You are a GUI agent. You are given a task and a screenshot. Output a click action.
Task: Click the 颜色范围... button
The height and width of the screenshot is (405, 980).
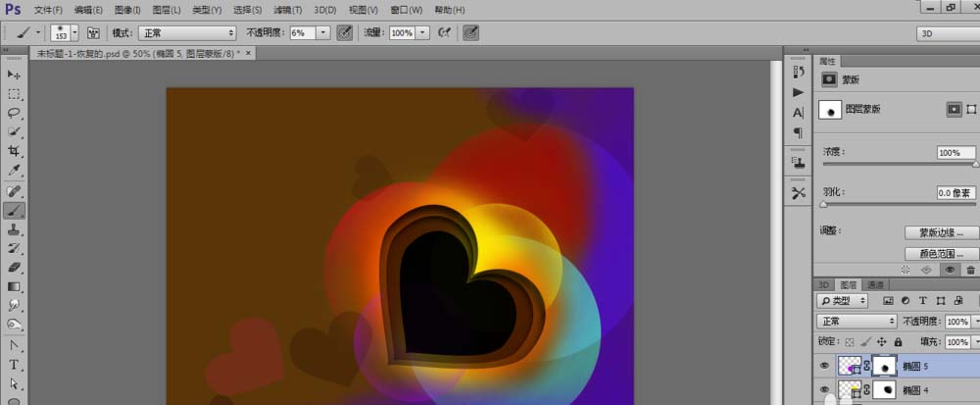(x=941, y=253)
